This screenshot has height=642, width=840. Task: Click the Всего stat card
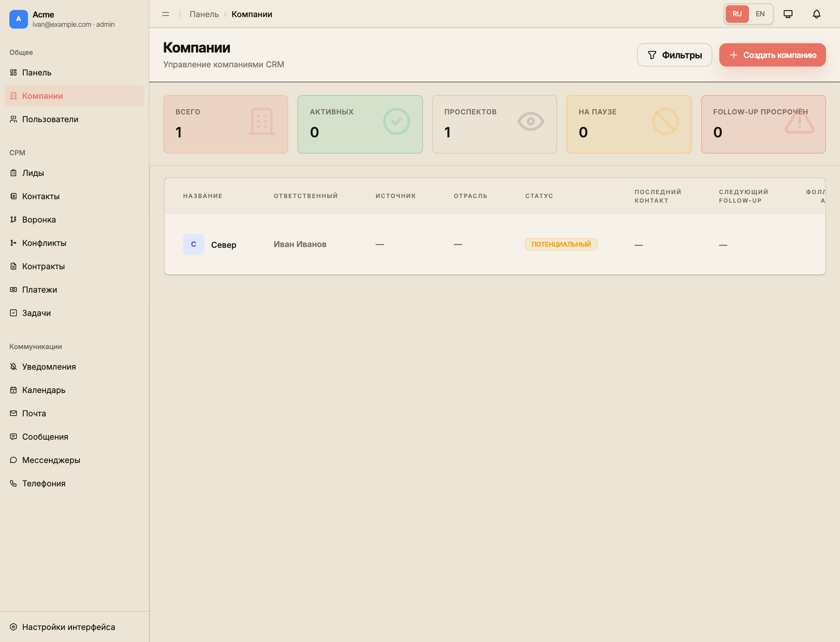click(x=226, y=124)
